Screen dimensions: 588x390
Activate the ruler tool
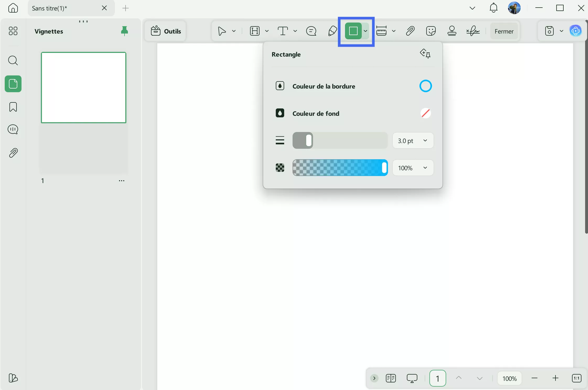click(382, 31)
